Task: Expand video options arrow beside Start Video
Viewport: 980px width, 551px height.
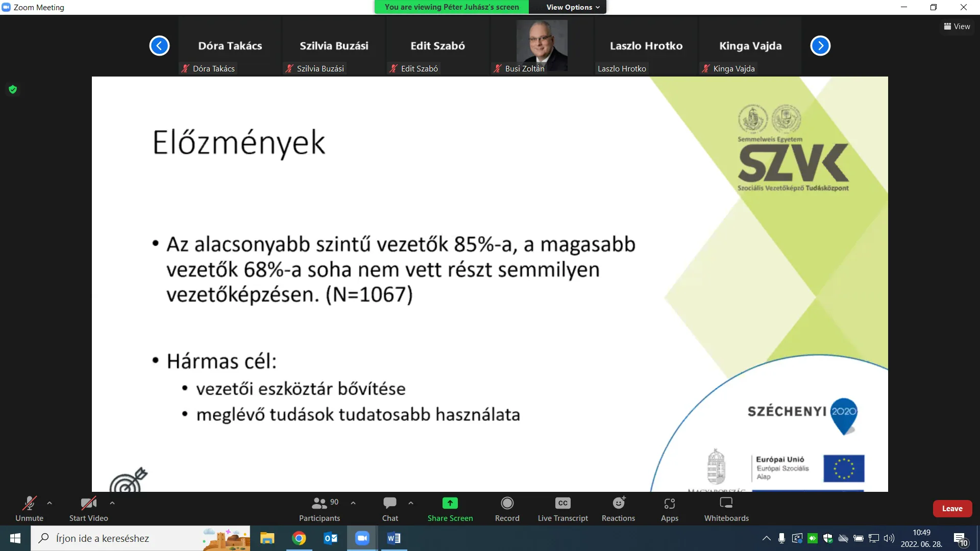Action: [112, 503]
